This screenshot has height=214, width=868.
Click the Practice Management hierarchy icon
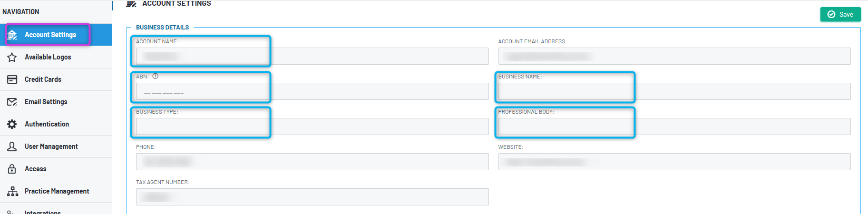click(x=12, y=191)
